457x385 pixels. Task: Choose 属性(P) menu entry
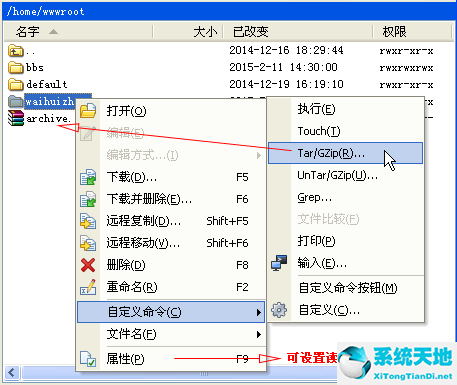tap(171, 359)
